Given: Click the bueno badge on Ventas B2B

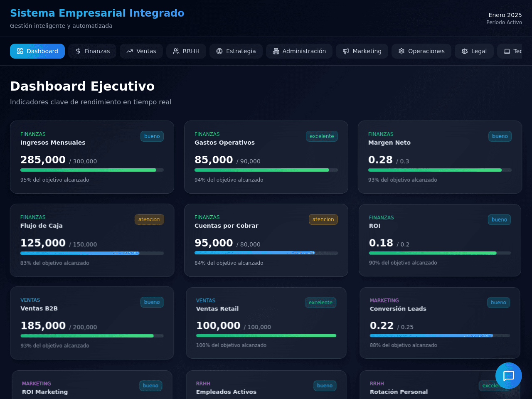Looking at the screenshot, I should [152, 302].
